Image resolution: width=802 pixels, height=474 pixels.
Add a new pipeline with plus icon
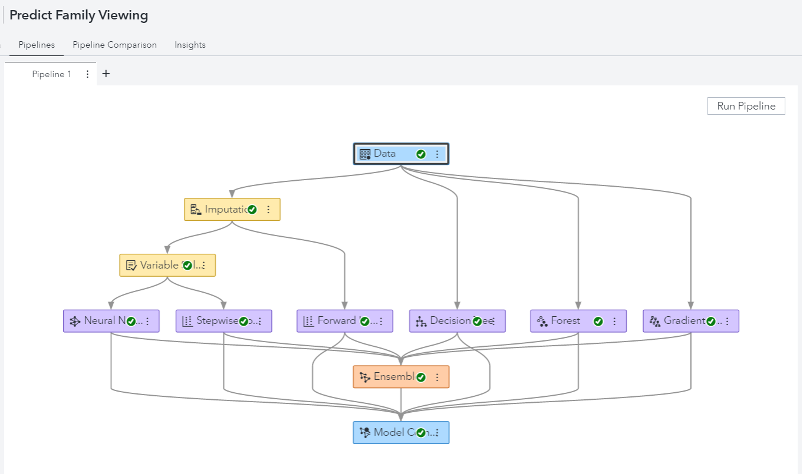(106, 74)
